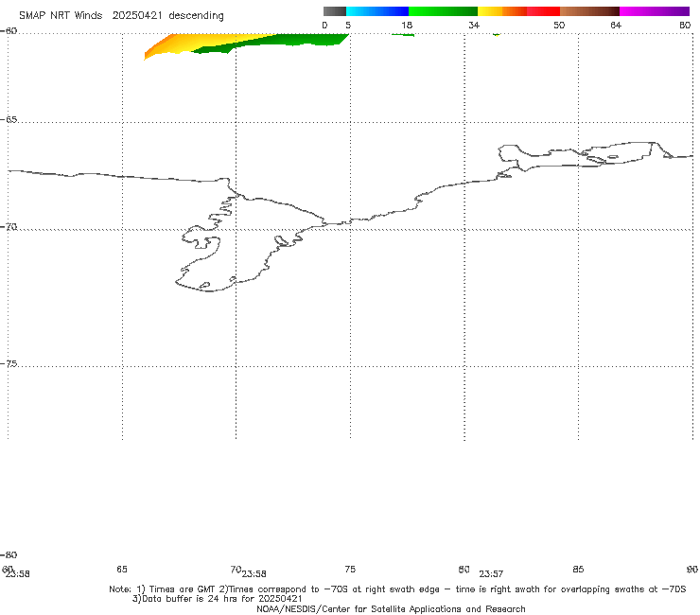700x615 pixels.
Task: Select the magenta 64–80 color bar segment
Action: pos(655,11)
